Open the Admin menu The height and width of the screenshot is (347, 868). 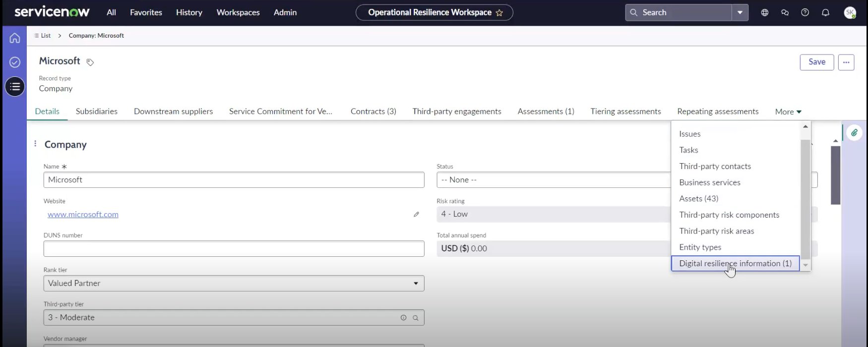[x=285, y=12]
